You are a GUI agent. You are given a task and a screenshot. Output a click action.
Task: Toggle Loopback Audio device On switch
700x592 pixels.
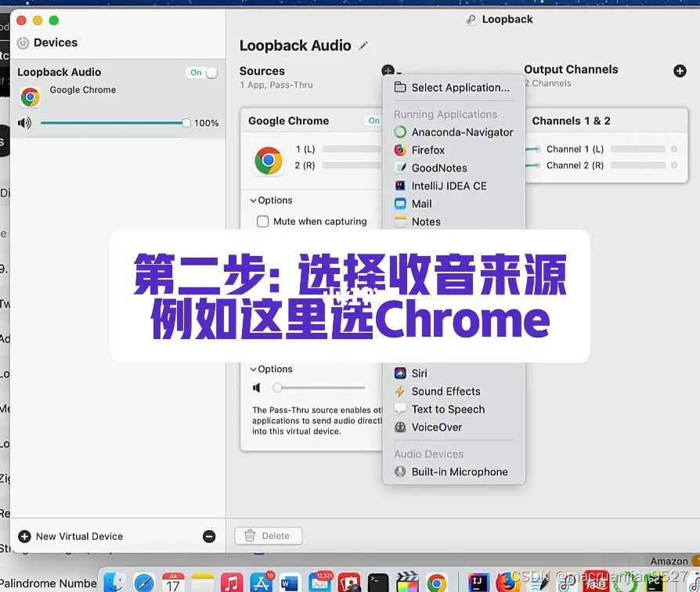coord(202,73)
